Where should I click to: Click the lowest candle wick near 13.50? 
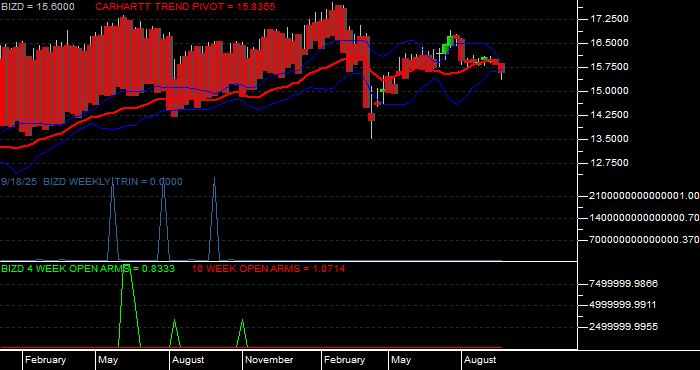pyautogui.click(x=371, y=130)
